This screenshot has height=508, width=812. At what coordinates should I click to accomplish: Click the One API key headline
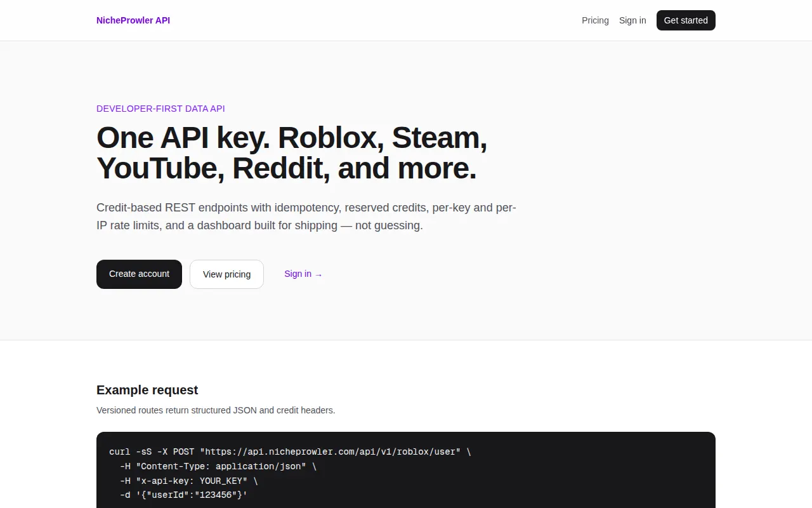pyautogui.click(x=292, y=153)
